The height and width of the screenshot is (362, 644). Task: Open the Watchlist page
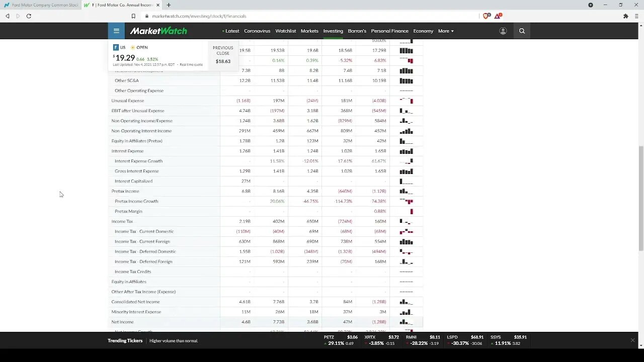285,31
